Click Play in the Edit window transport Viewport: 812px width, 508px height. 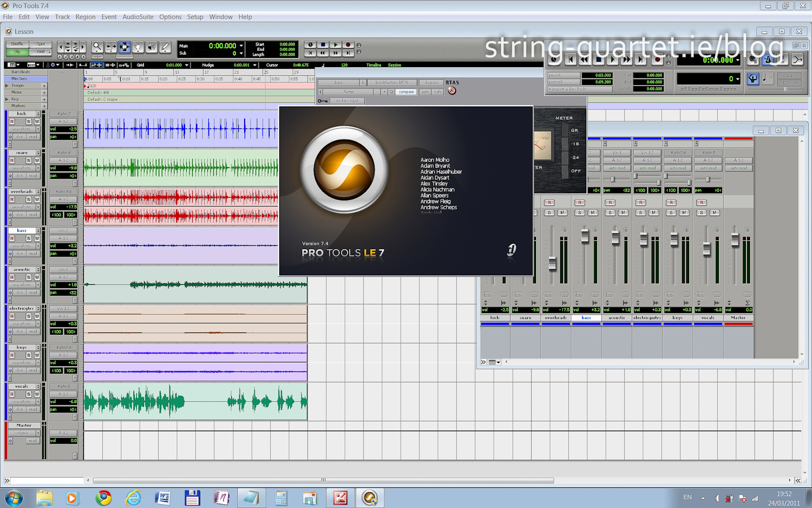coord(336,45)
